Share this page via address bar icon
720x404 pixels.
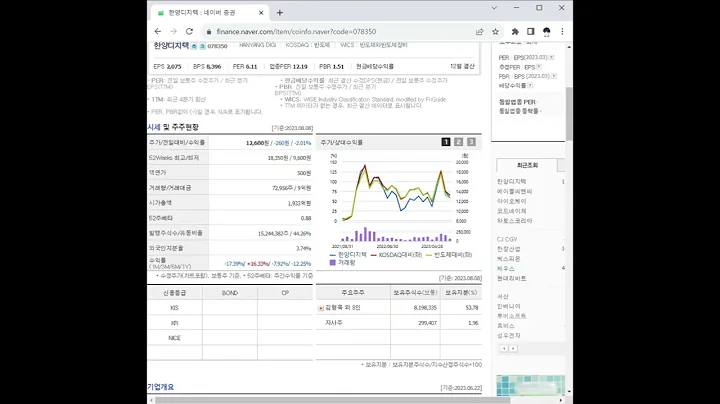click(x=479, y=32)
